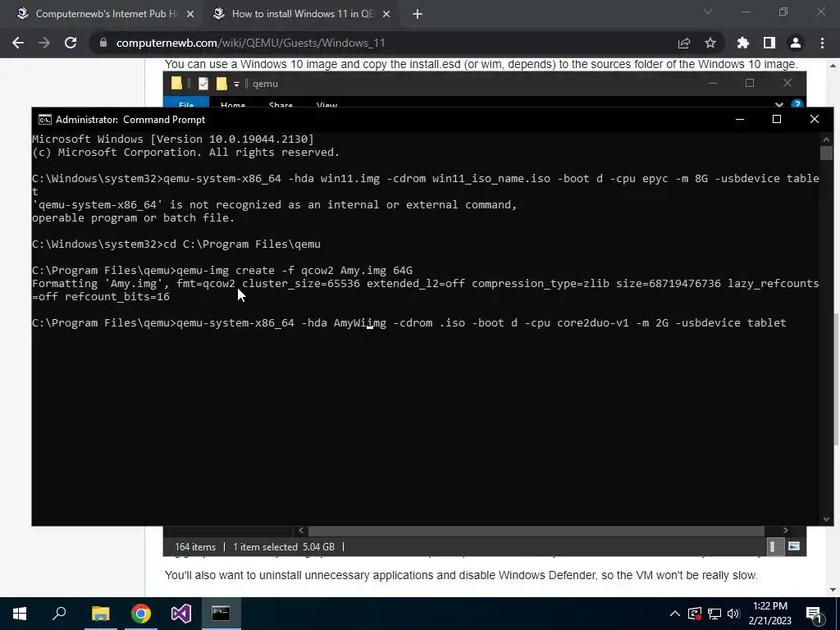Minimize the Command Prompt window
The height and width of the screenshot is (630, 840).
tap(740, 119)
